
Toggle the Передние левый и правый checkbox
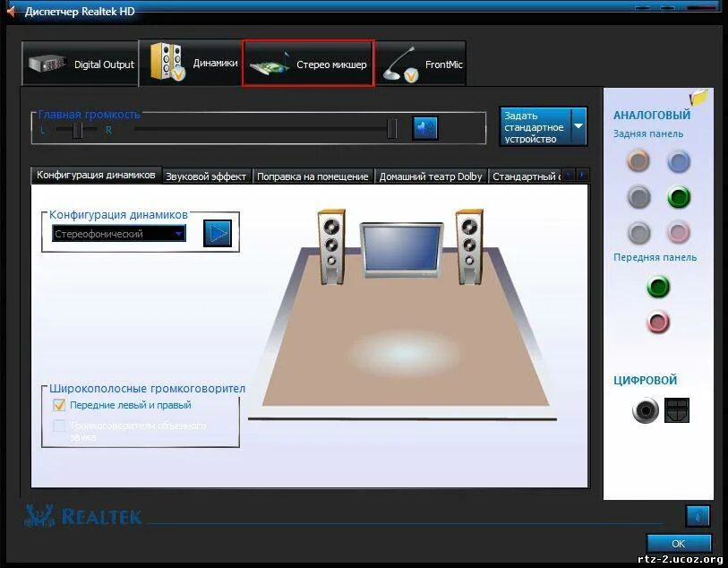tap(59, 405)
